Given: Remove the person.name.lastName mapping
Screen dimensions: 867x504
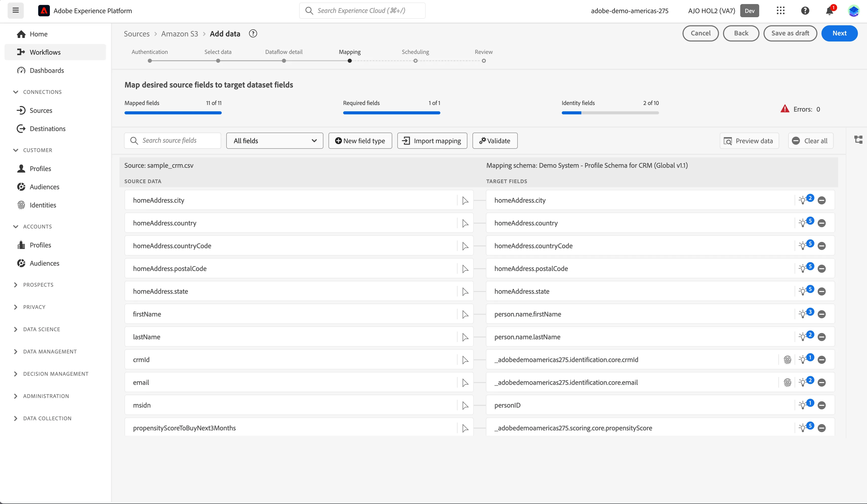Looking at the screenshot, I should [x=822, y=337].
